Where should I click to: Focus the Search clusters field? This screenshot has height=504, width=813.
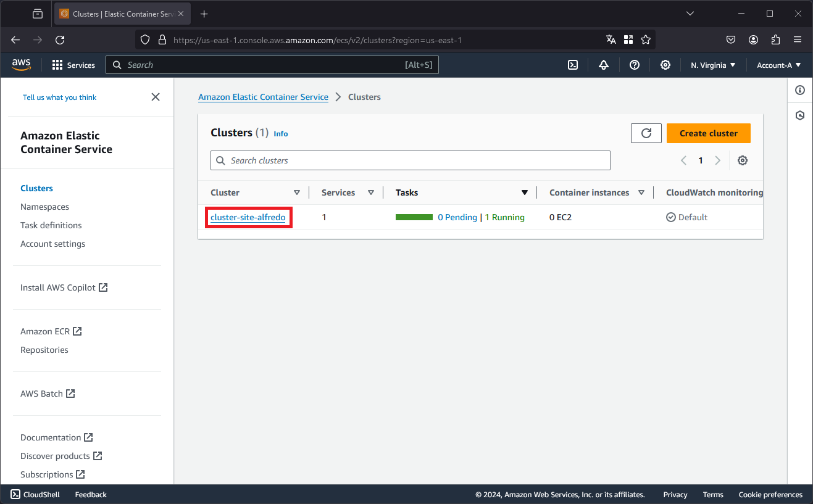pyautogui.click(x=411, y=160)
